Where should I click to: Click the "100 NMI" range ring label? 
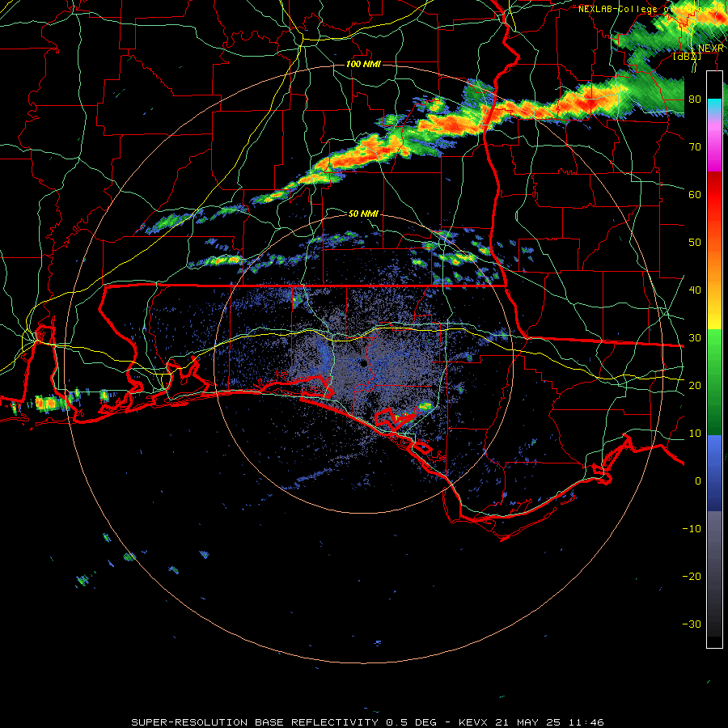(363, 64)
